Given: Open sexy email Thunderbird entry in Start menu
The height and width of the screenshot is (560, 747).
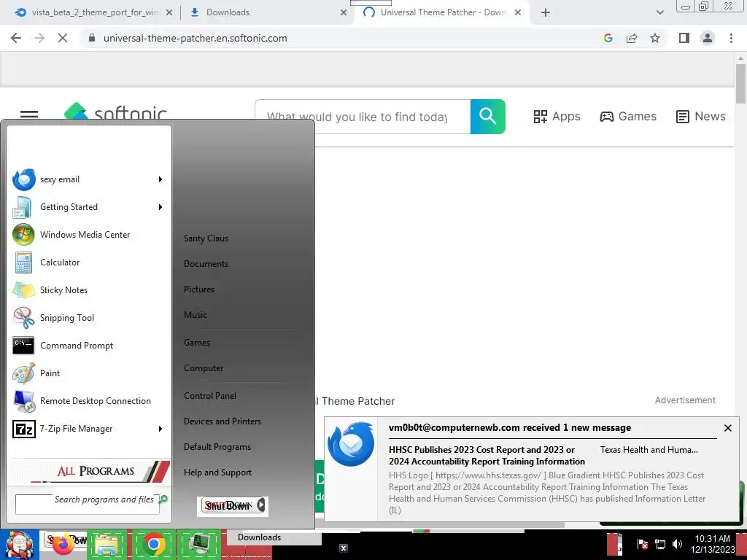Looking at the screenshot, I should click(x=88, y=179).
